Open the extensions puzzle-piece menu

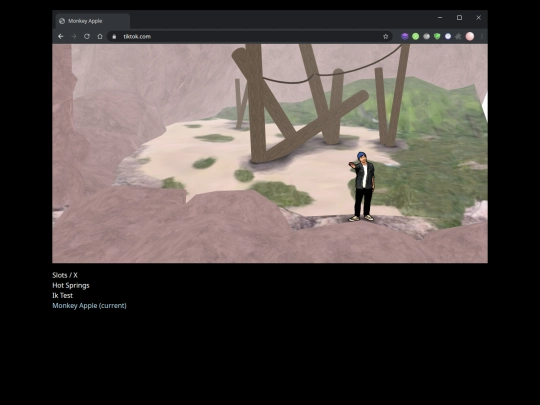tap(458, 37)
